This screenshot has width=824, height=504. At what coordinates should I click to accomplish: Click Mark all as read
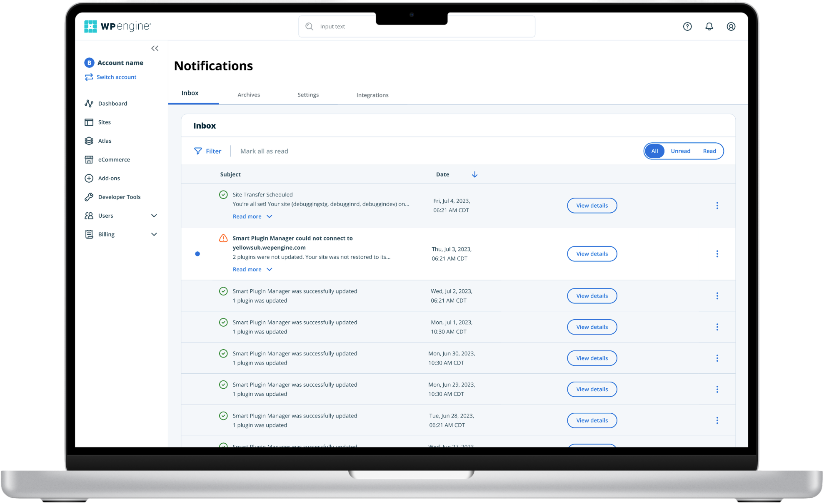pos(264,151)
